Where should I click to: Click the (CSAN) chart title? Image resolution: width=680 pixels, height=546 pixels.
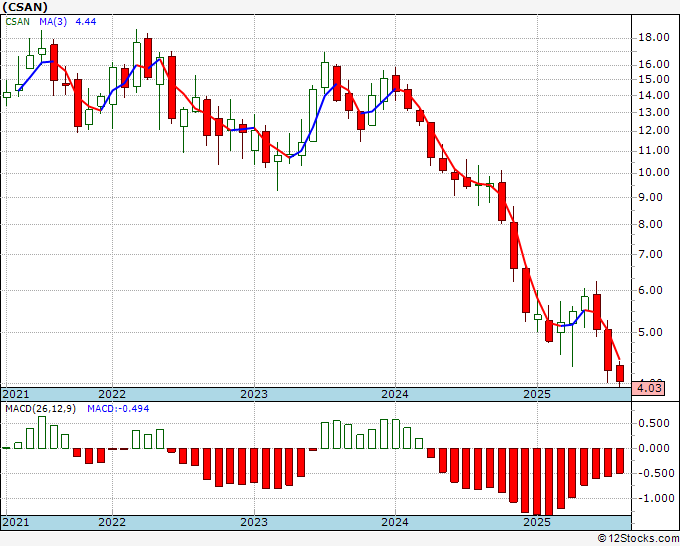[x=25, y=7]
